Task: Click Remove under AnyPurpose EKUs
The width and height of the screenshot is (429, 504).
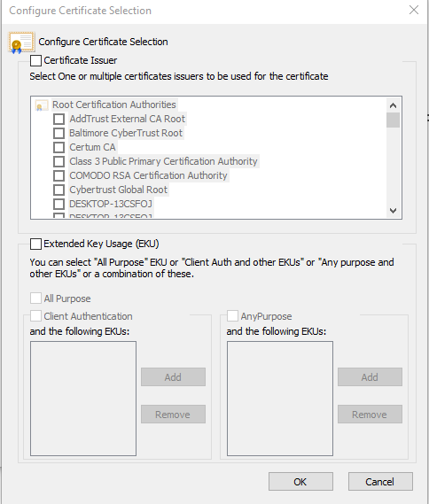Action: click(x=370, y=415)
